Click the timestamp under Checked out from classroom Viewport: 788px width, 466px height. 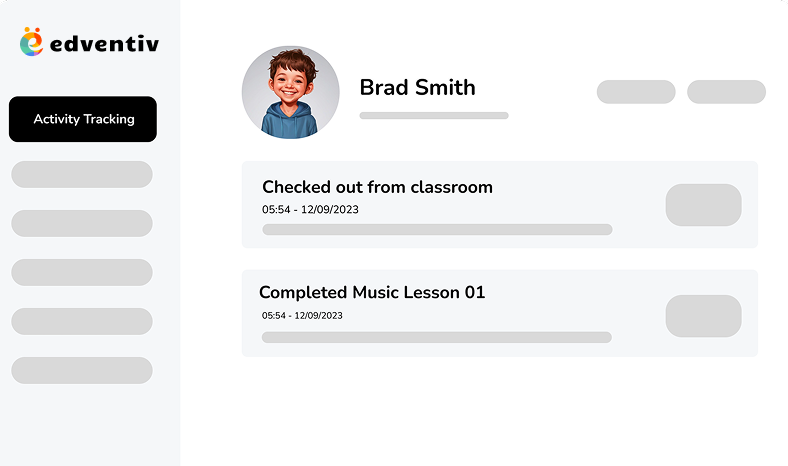click(x=310, y=210)
